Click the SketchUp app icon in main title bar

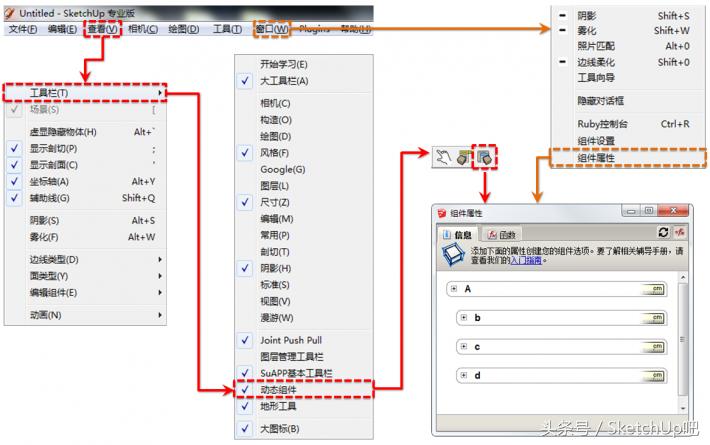(10, 13)
